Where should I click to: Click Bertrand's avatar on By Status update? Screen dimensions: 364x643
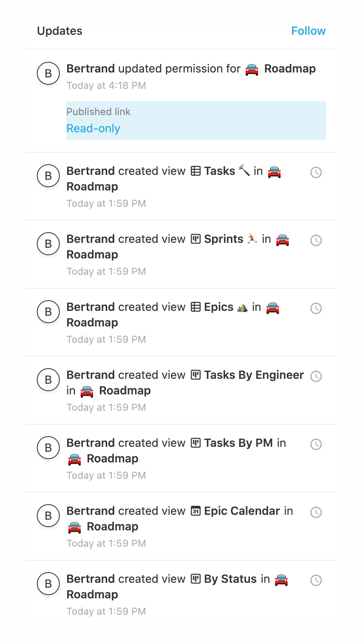(x=48, y=584)
